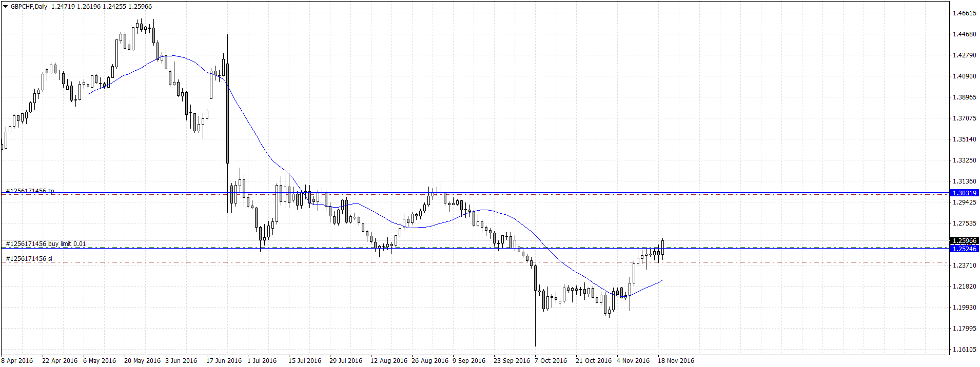Click the 1.16105 price axis label

pyautogui.click(x=965, y=350)
